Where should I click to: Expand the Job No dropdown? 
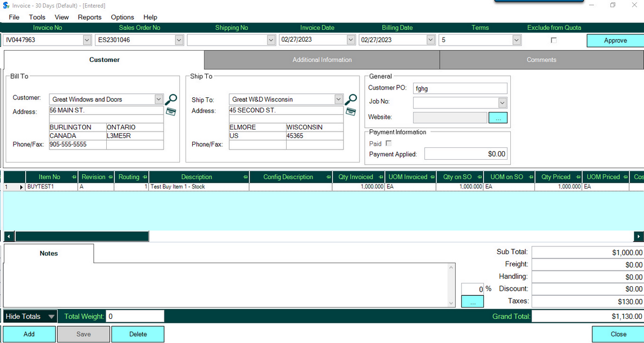coord(502,102)
